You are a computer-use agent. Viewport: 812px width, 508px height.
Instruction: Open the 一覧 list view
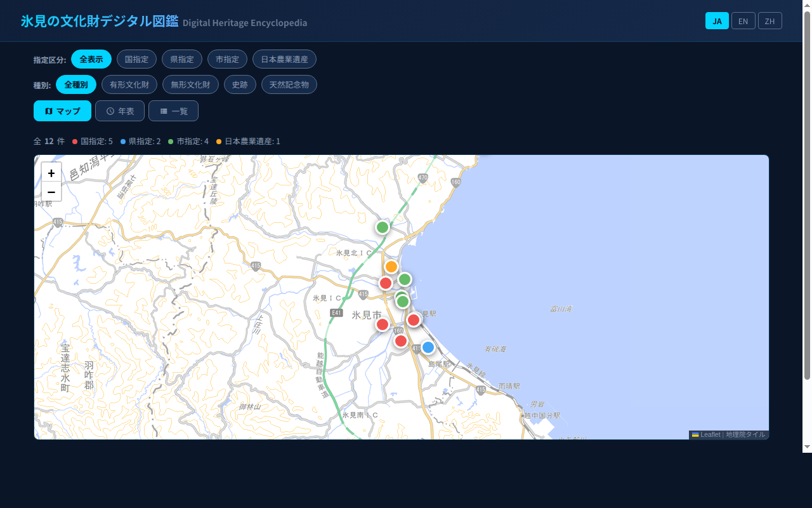pos(173,111)
